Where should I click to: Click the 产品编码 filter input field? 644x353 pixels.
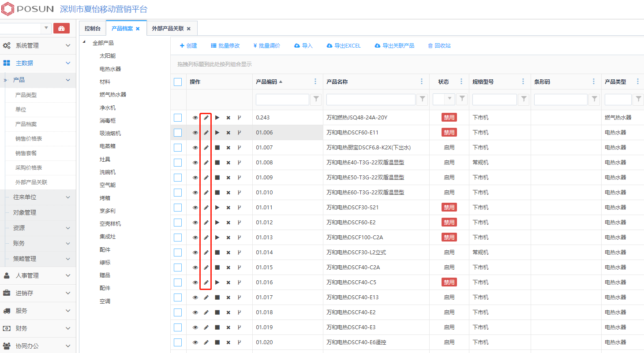click(x=282, y=100)
